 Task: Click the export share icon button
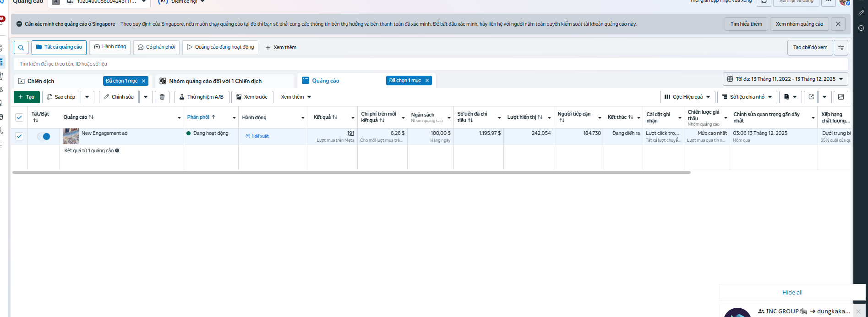pos(811,97)
